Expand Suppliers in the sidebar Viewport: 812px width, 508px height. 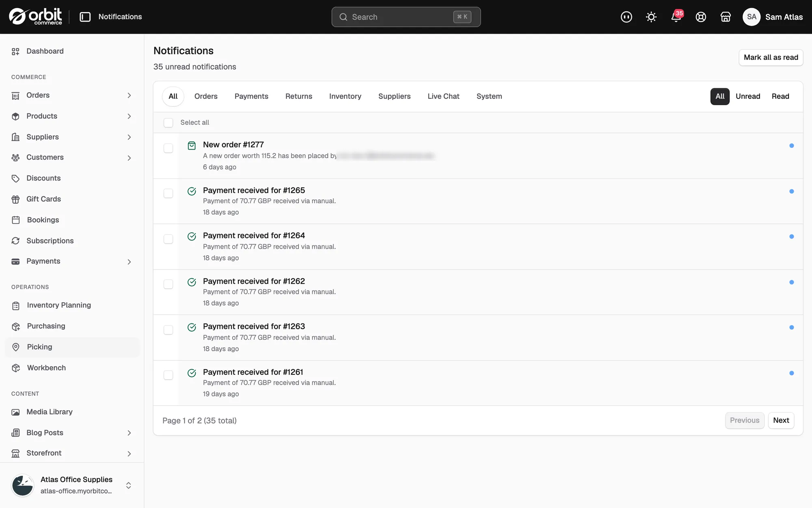(x=129, y=137)
